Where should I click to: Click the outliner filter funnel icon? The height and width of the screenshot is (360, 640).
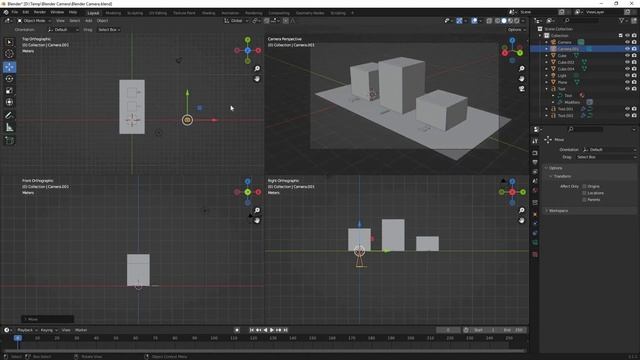622,20
